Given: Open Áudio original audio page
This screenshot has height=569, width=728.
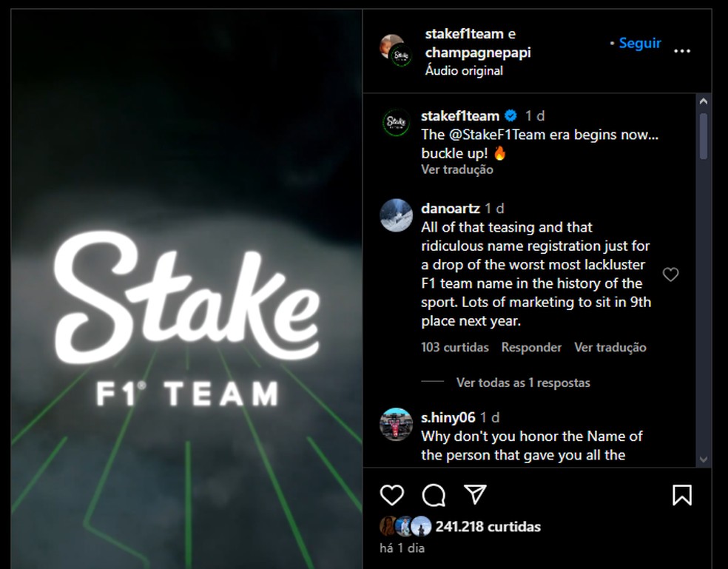Looking at the screenshot, I should pos(464,70).
